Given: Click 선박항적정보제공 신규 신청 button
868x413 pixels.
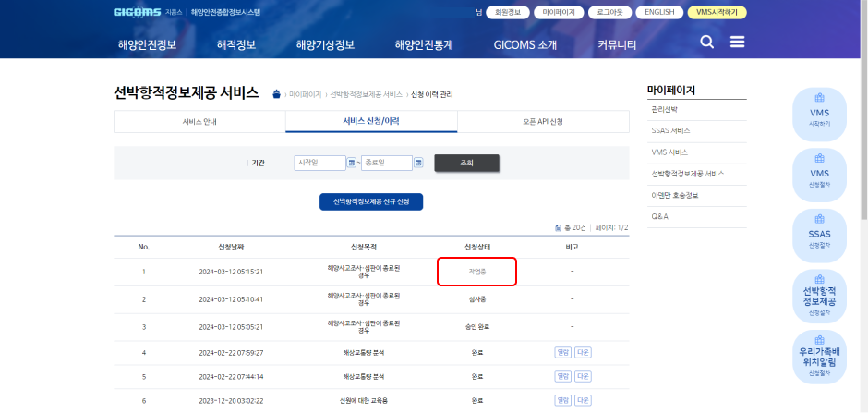Looking at the screenshot, I should point(371,201).
